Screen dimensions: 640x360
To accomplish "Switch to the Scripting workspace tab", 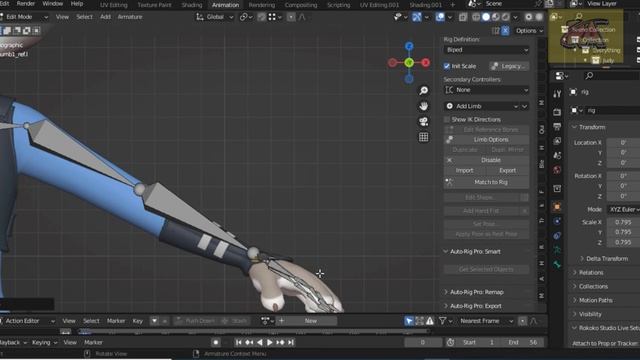I will 338,5.
